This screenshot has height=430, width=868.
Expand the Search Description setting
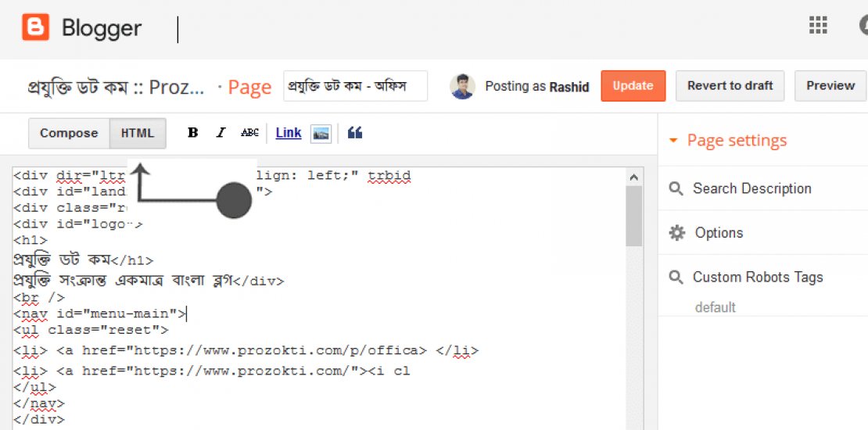(x=751, y=188)
